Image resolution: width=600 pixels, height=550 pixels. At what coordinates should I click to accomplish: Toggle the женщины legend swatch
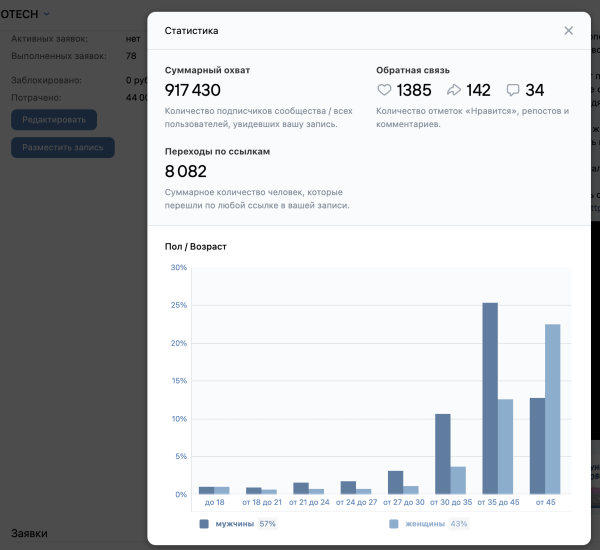pyautogui.click(x=393, y=523)
